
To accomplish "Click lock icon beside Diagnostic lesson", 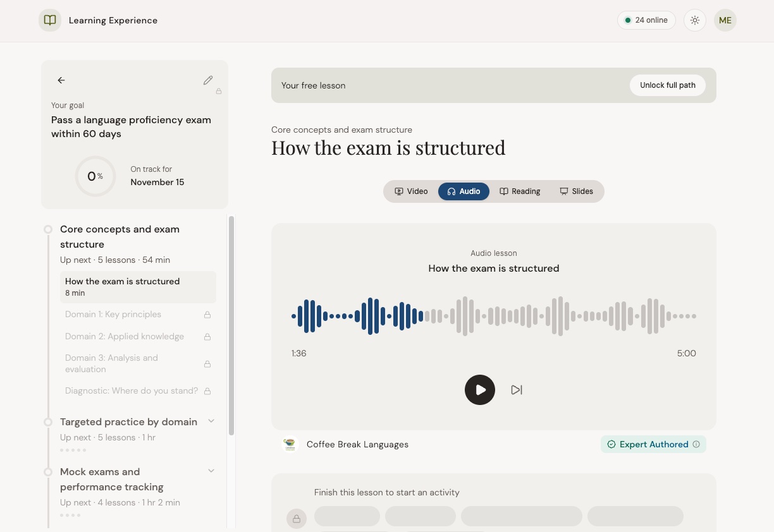I will 207,391.
